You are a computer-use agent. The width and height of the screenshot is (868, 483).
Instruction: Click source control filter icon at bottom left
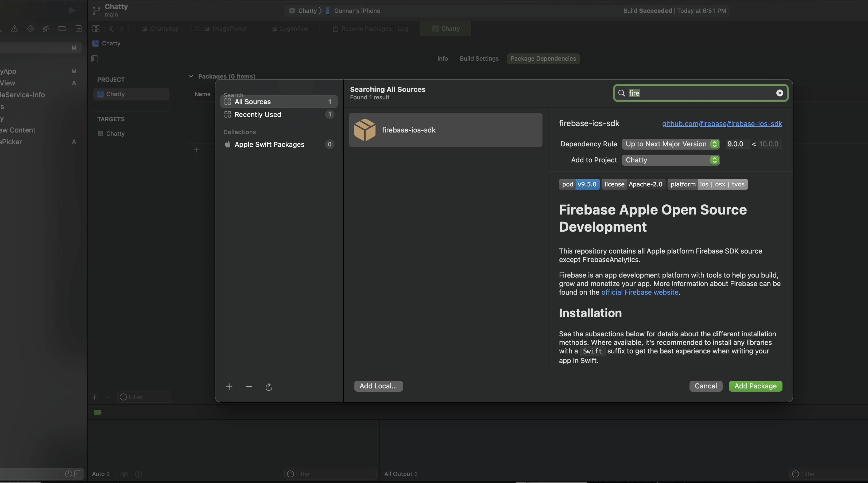pos(78,474)
